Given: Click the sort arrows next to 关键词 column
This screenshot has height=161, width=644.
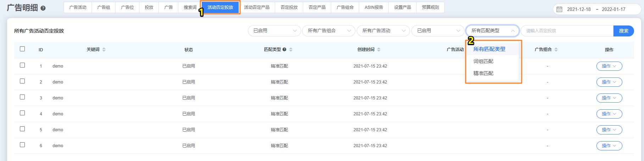Looking at the screenshot, I should pyautogui.click(x=104, y=50).
